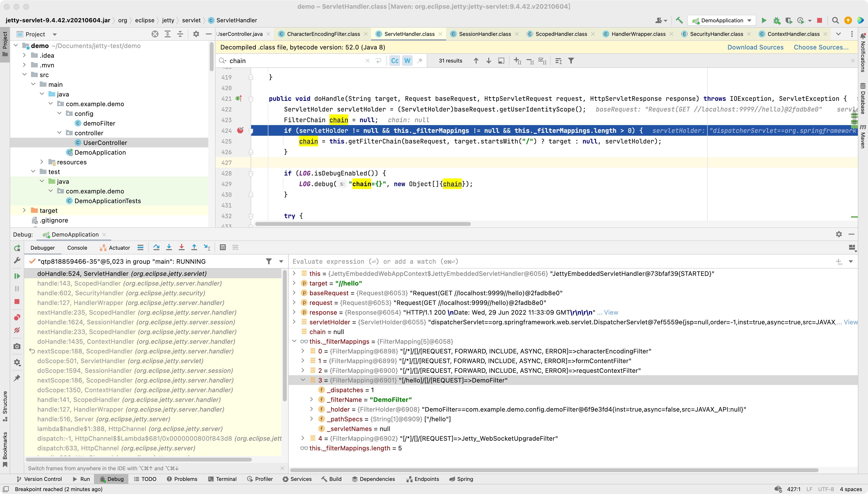Open the Version Control tool window

[39, 479]
